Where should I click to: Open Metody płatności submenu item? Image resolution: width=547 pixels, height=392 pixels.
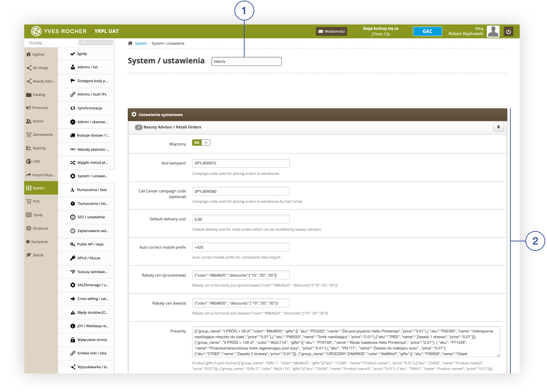[x=86, y=149]
